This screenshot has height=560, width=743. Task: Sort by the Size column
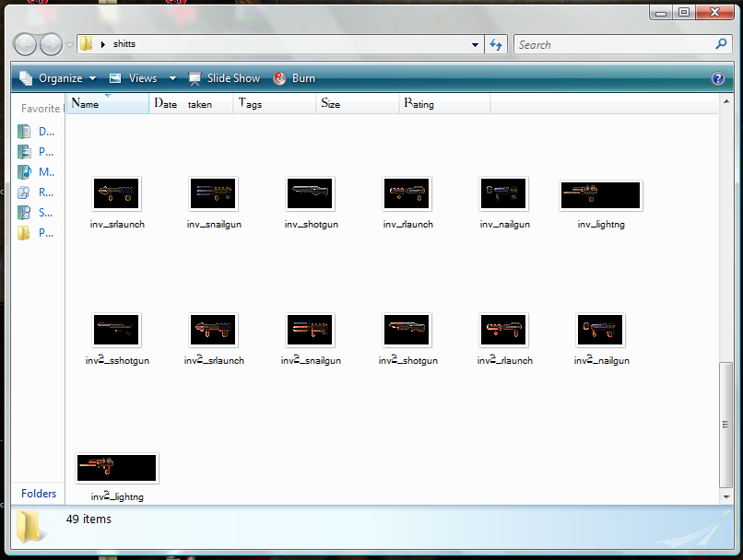pos(358,104)
